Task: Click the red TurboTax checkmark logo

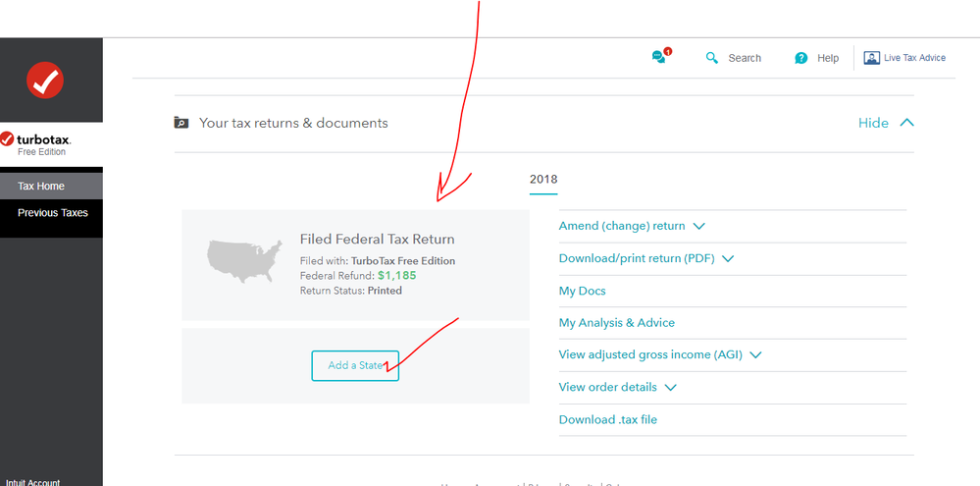Action: tap(45, 81)
